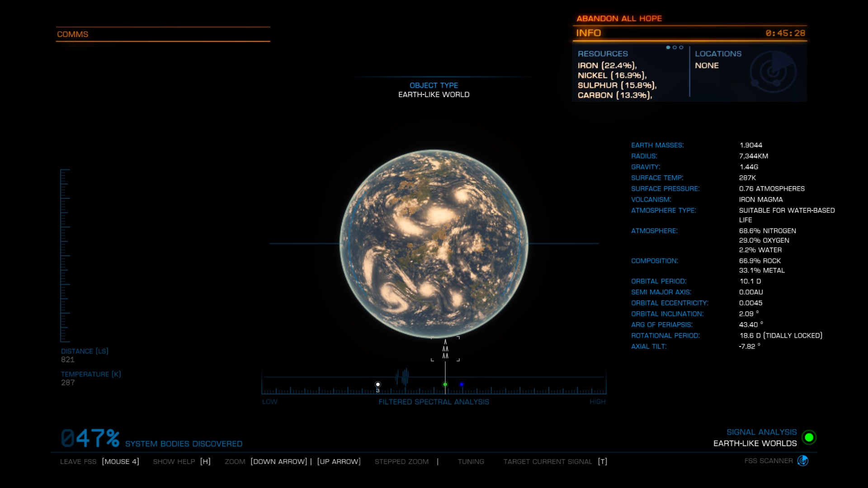Click 'OBJECT TYPE' label above planet
The image size is (868, 488).
pos(434,85)
